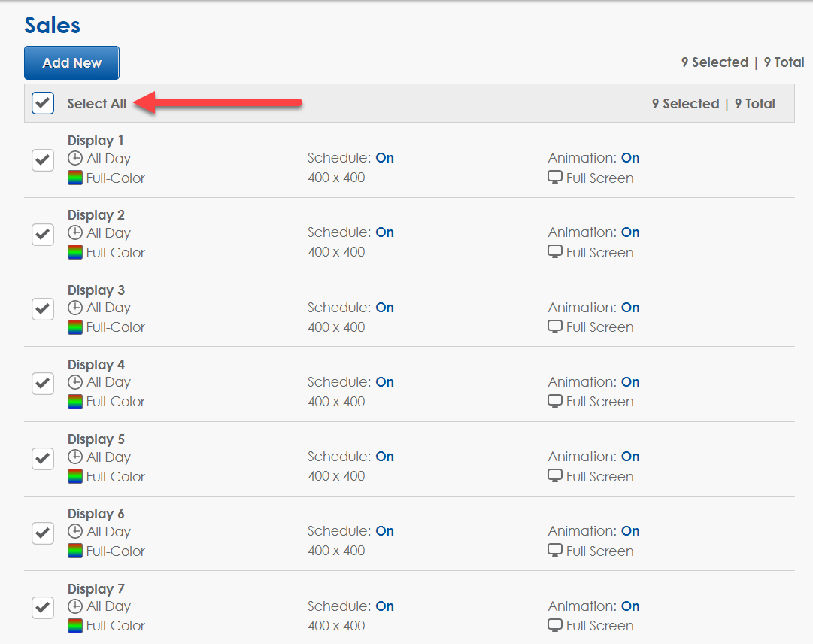Toggle Schedule On for Display 2
The width and height of the screenshot is (813, 644).
pyautogui.click(x=384, y=232)
